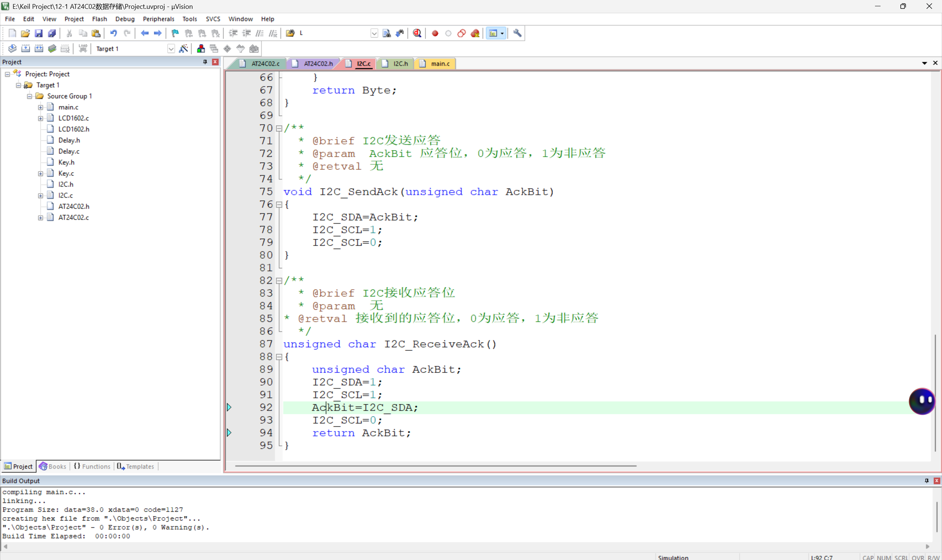Click Download to flash (LOAD) icon

[x=83, y=49]
